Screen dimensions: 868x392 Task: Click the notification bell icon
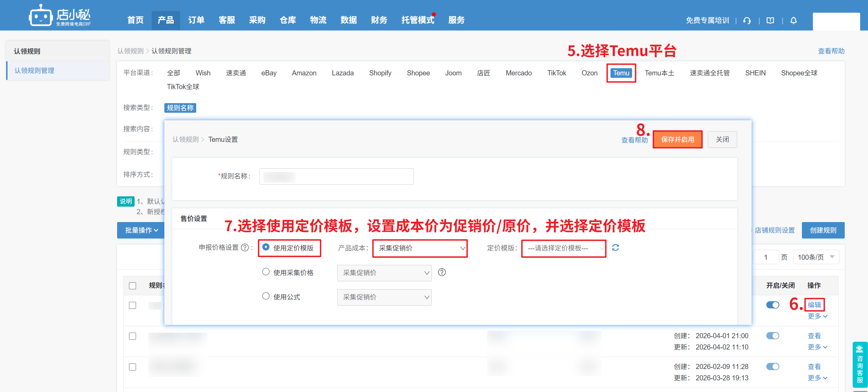point(793,21)
